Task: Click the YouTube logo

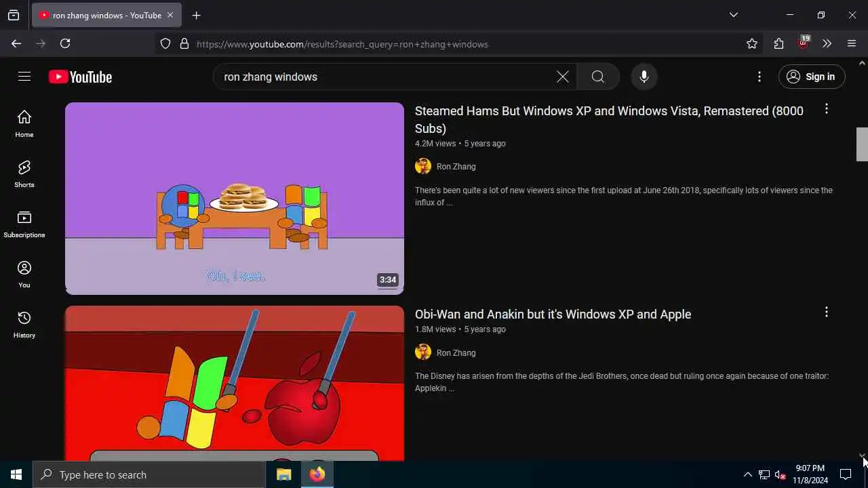Action: tap(80, 77)
